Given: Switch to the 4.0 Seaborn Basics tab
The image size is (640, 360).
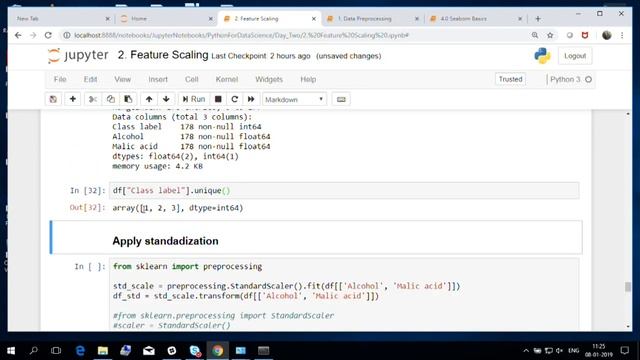Looking at the screenshot, I should point(476,19).
